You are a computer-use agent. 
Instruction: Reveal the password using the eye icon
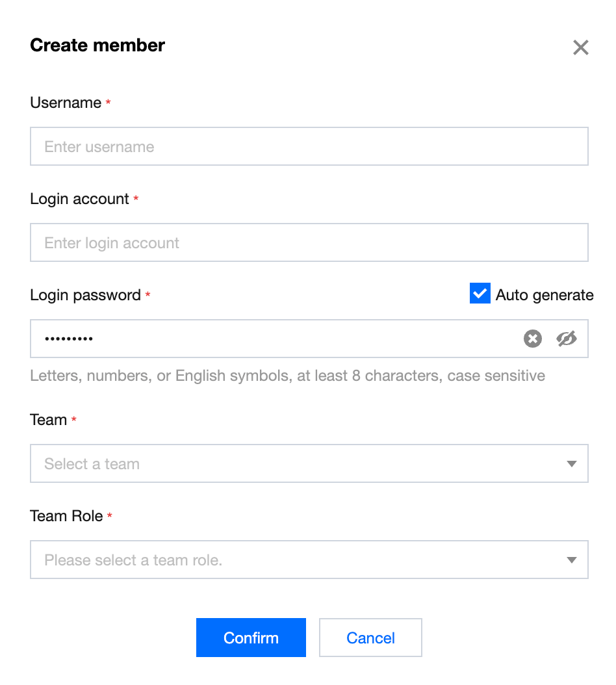(567, 339)
